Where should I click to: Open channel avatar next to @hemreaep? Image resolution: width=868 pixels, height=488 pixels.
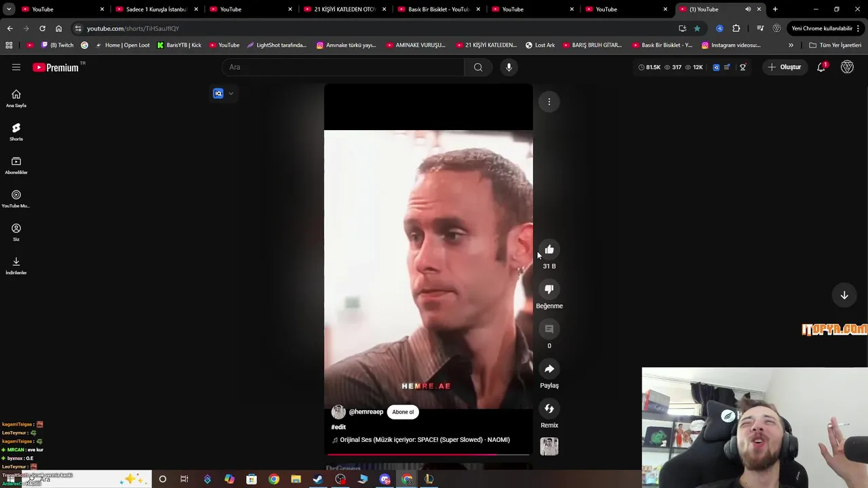pos(338,412)
